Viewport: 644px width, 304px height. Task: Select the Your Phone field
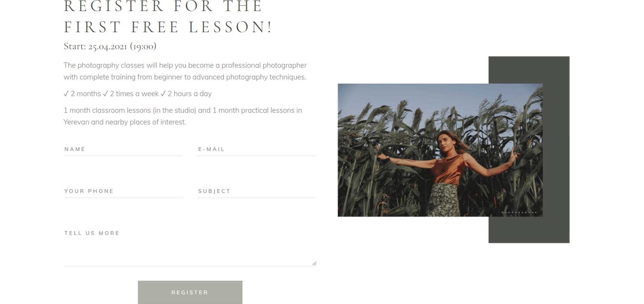123,191
